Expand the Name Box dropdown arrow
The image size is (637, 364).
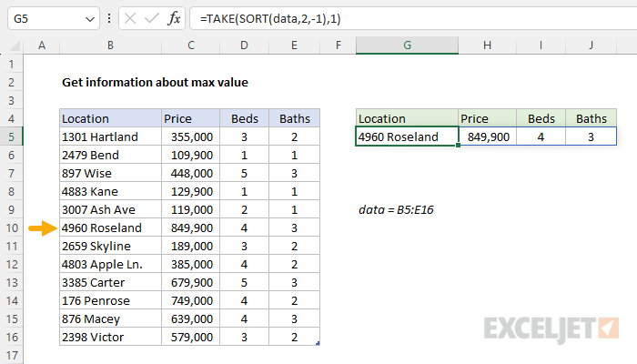tap(90, 19)
